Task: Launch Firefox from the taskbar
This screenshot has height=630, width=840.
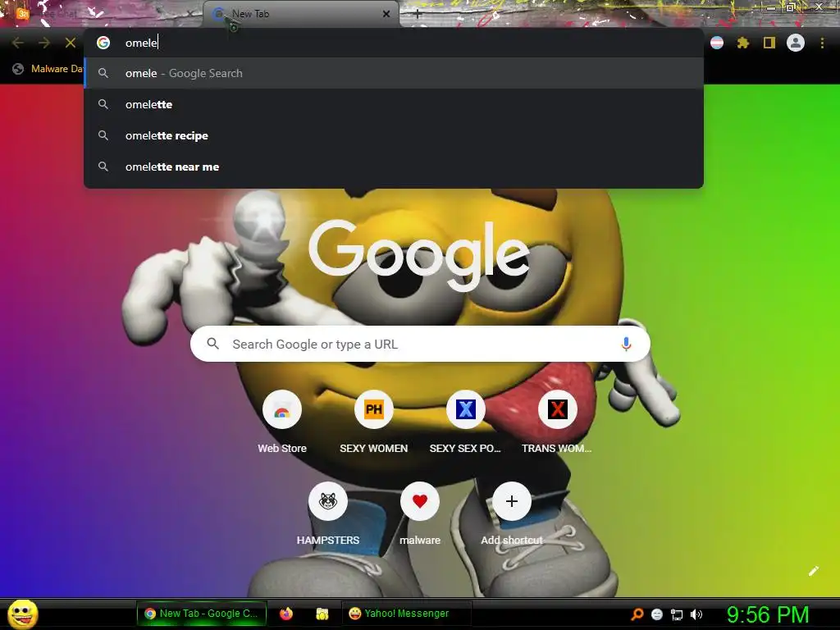Action: point(286,614)
